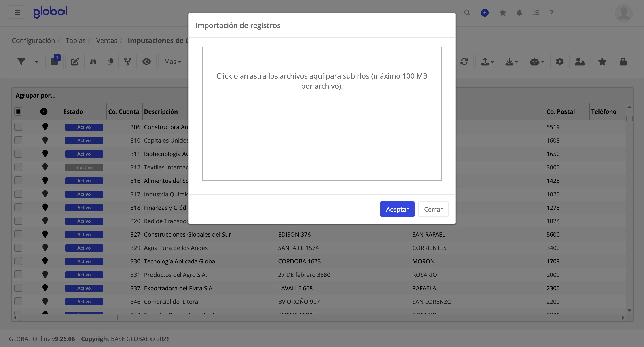Screen dimensions: 644x347
Task: Click location pin for row 327
Action: 45,234
